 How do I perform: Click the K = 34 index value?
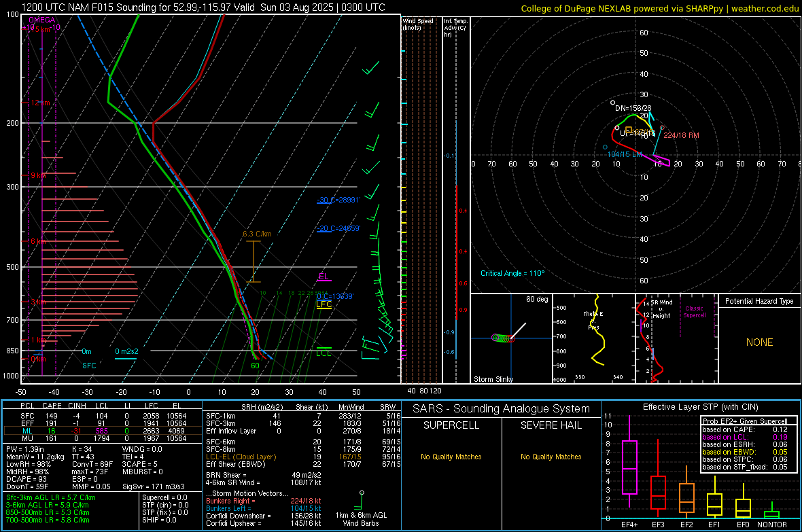coord(82,449)
